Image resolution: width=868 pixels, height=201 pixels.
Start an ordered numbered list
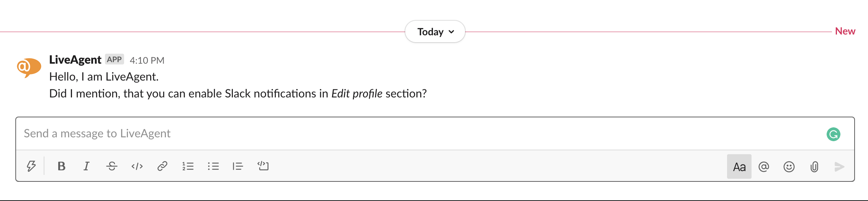(x=188, y=166)
